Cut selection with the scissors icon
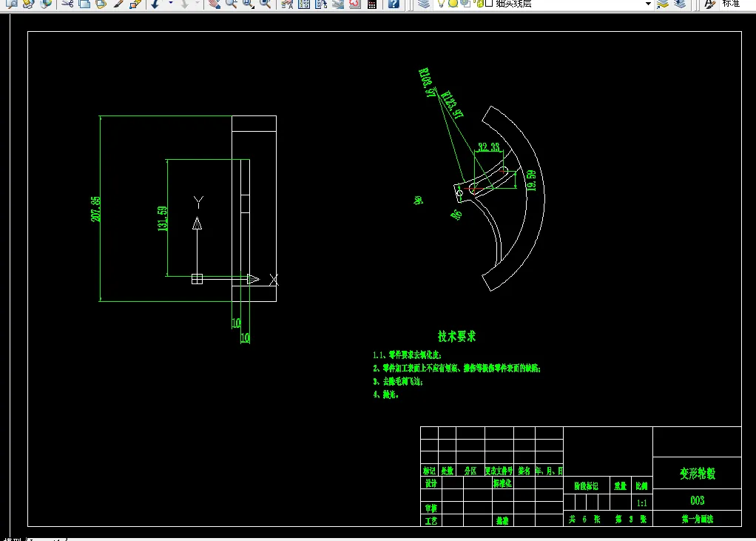This screenshot has width=756, height=541. pos(67,4)
